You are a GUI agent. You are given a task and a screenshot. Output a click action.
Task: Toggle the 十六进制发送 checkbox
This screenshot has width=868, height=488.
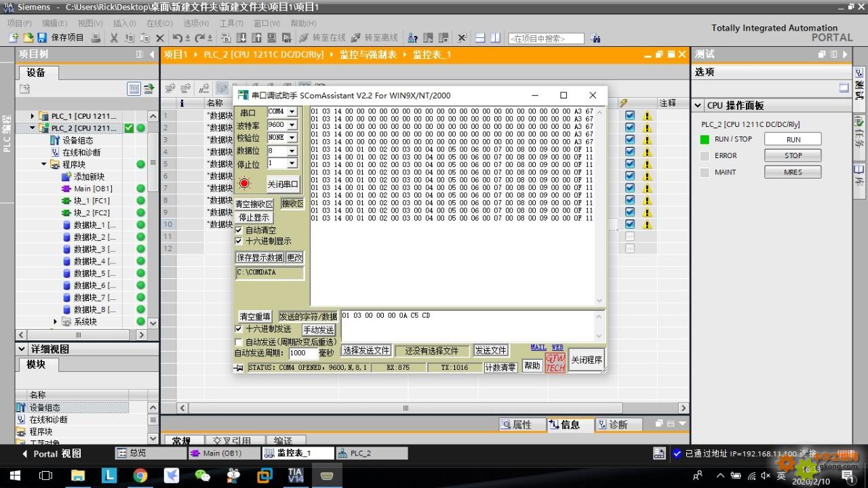point(239,329)
